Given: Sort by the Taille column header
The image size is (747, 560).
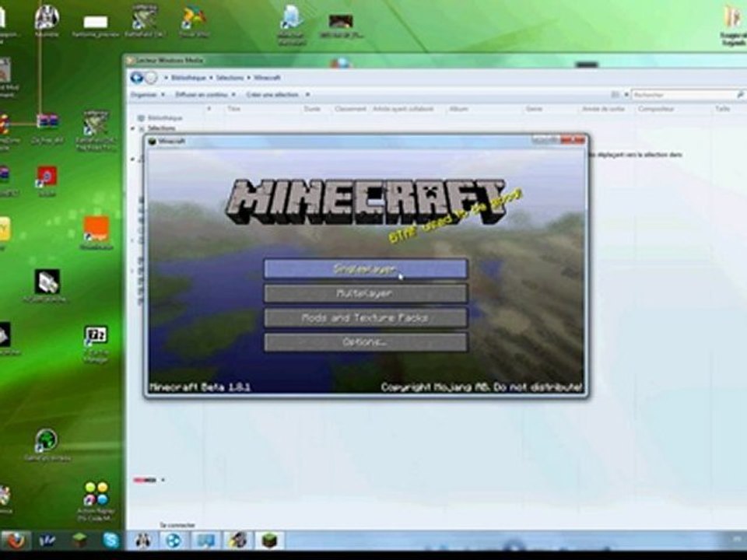Looking at the screenshot, I should tap(722, 109).
